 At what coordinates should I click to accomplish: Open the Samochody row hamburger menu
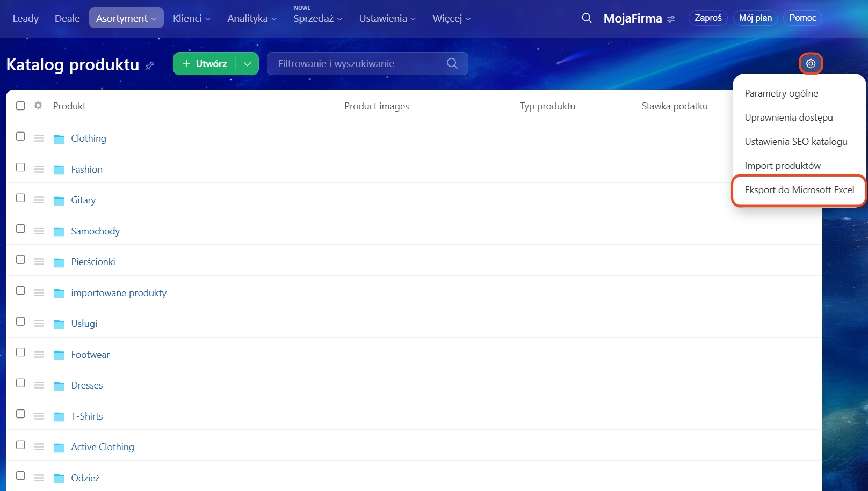click(x=39, y=231)
